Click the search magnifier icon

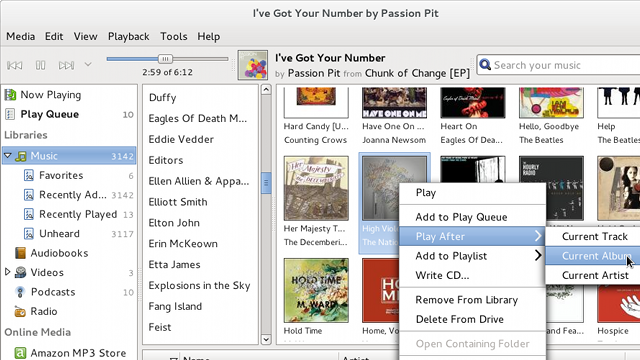(485, 64)
